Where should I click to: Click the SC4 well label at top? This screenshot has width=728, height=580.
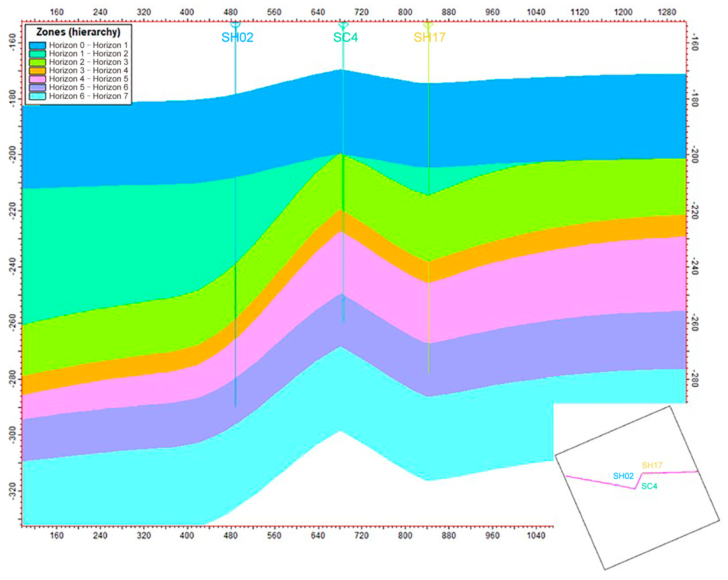click(x=345, y=37)
